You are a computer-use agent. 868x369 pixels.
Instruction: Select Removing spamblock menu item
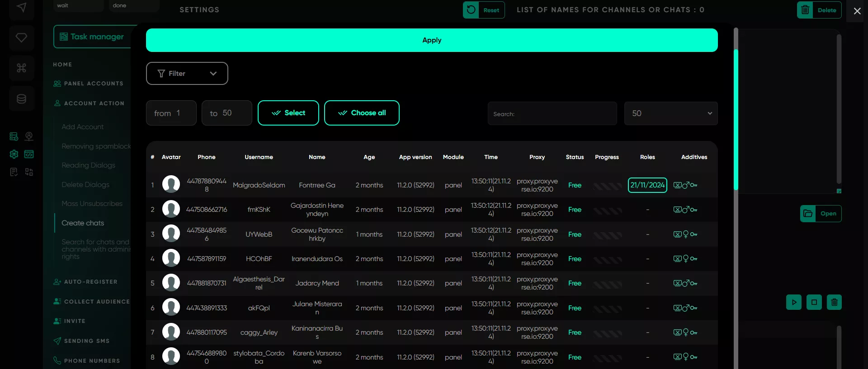click(96, 146)
